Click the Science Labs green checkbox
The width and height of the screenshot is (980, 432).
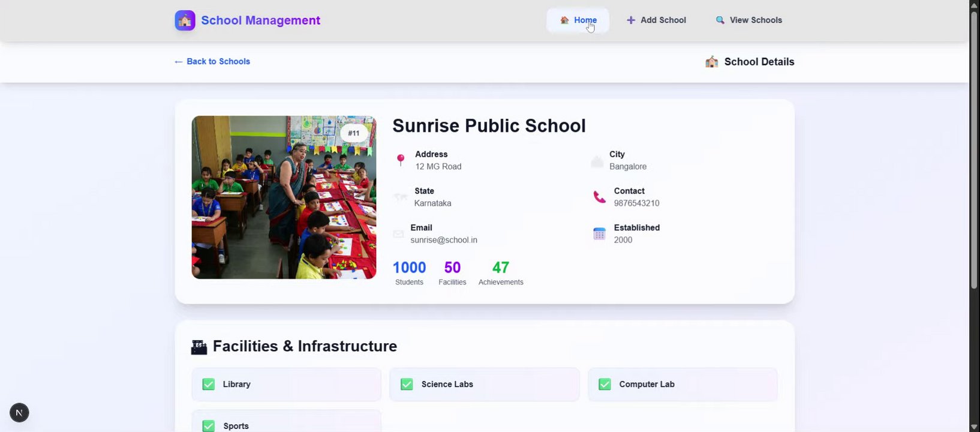click(407, 385)
